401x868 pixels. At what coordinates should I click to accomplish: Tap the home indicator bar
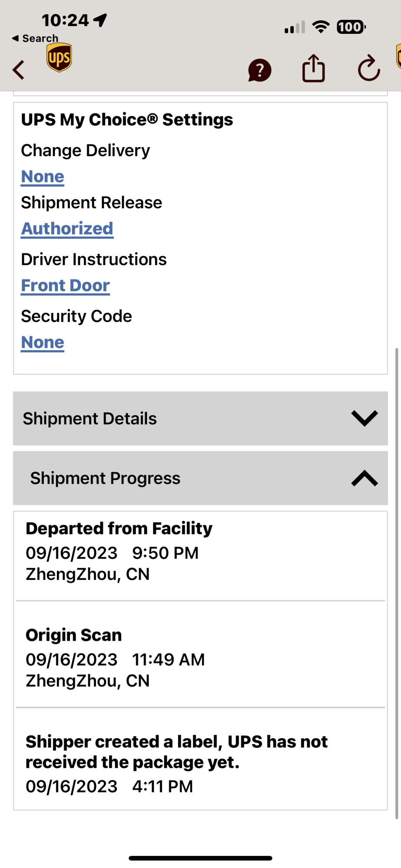(200, 858)
